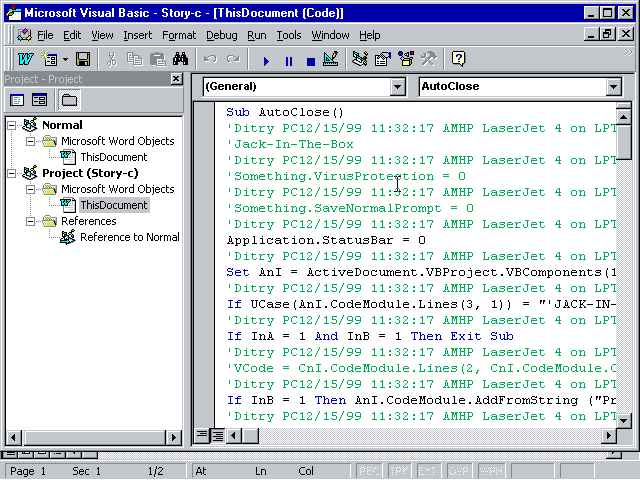Collapse the References folder
The height and width of the screenshot is (480, 640).
(x=30, y=221)
